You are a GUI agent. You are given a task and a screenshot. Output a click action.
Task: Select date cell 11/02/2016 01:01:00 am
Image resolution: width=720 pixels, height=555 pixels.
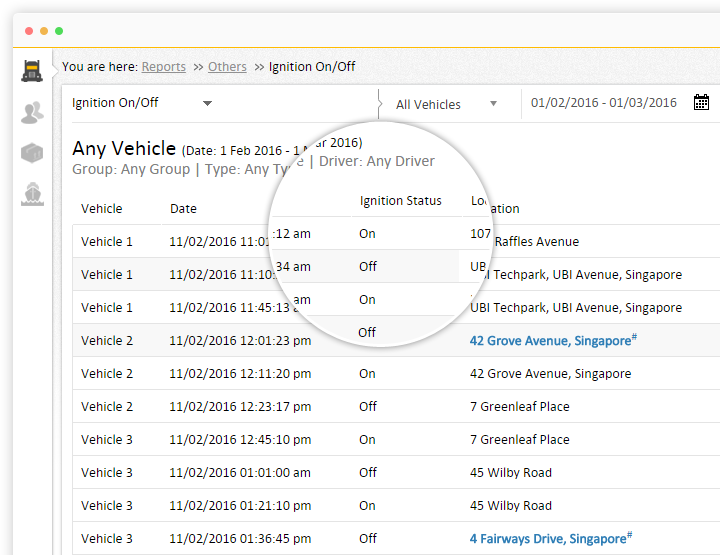tap(240, 472)
